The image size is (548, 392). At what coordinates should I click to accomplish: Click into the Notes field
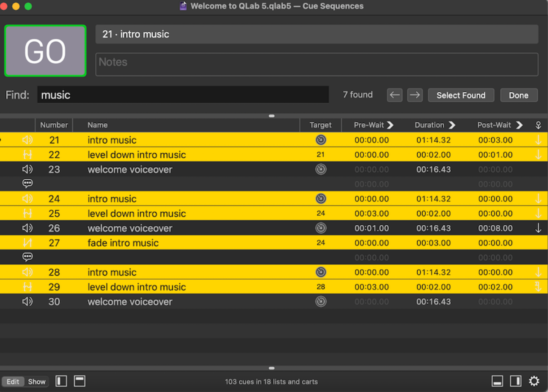pos(316,64)
